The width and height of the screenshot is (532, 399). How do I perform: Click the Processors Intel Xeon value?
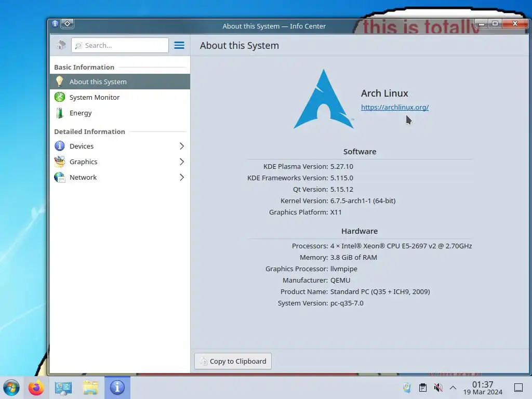pyautogui.click(x=401, y=246)
